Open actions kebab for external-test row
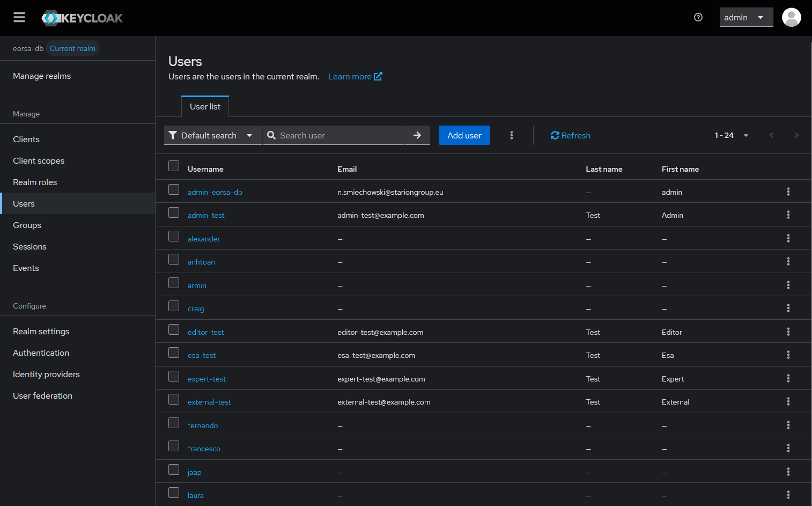This screenshot has height=506, width=812. pos(788,401)
